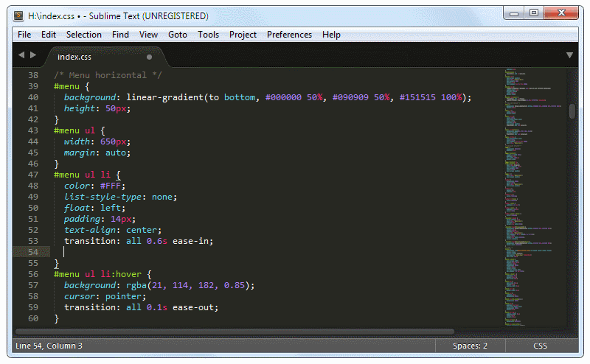
Task: Click the float property name
Action: (77, 208)
